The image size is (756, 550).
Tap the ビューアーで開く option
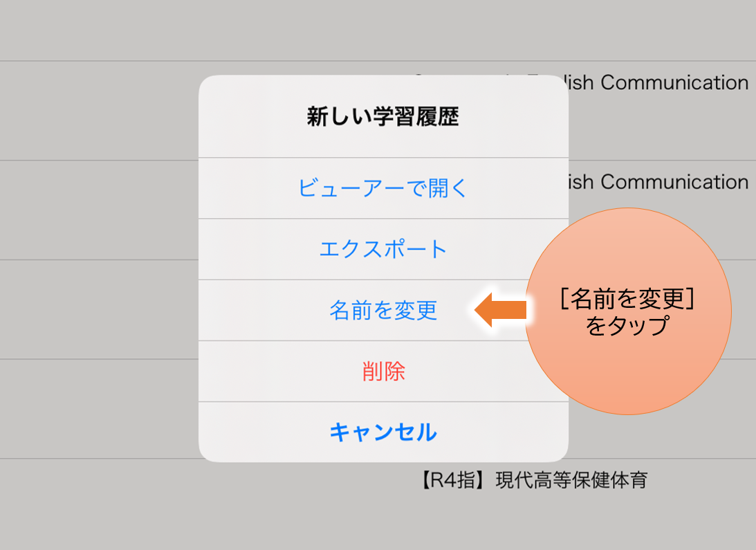click(383, 188)
